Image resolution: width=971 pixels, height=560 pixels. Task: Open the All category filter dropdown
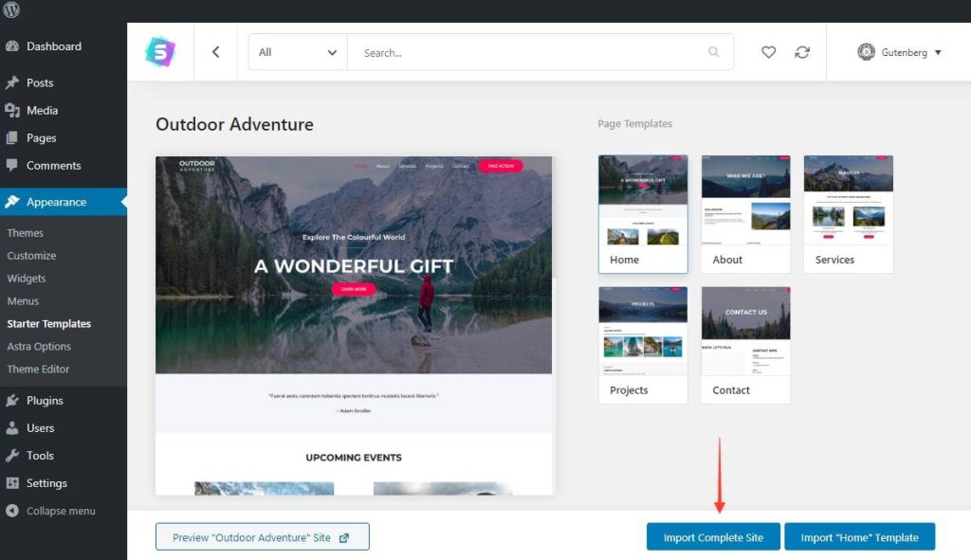click(296, 52)
